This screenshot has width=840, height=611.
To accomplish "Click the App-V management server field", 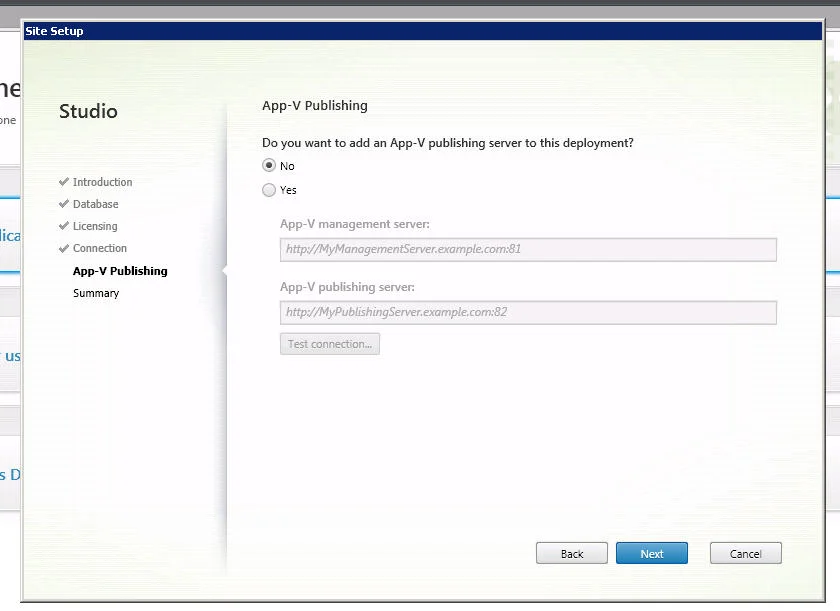I will [x=528, y=250].
